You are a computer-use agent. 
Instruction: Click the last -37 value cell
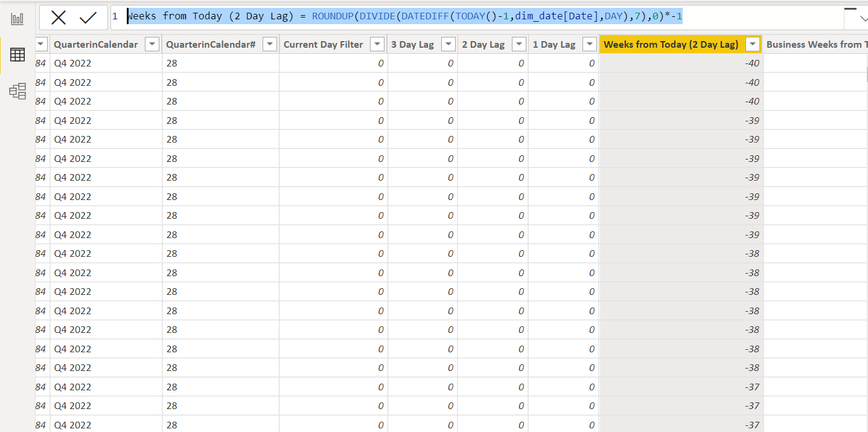pyautogui.click(x=681, y=424)
